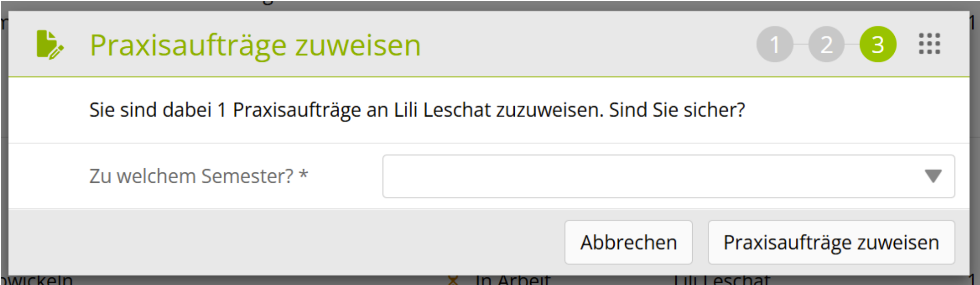This screenshot has height=285, width=980.
Task: Open the dotted grid menu icon
Action: click(929, 44)
